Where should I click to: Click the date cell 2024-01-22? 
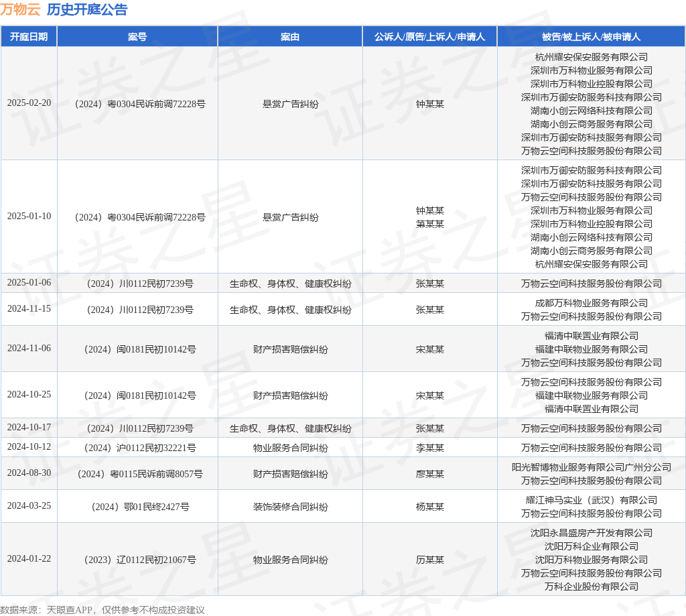coord(29,559)
